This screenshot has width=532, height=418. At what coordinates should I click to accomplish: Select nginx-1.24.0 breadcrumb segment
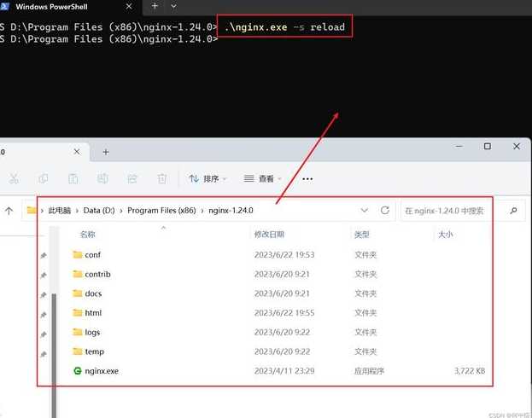pyautogui.click(x=231, y=211)
